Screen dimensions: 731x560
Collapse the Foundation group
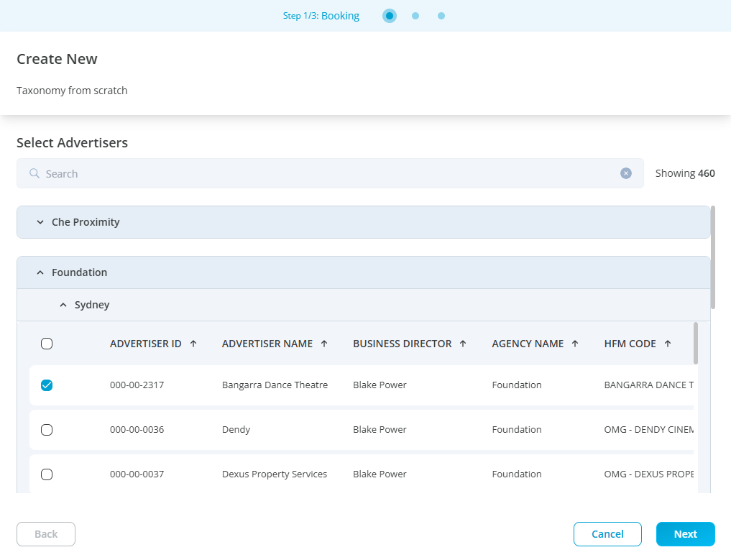40,272
